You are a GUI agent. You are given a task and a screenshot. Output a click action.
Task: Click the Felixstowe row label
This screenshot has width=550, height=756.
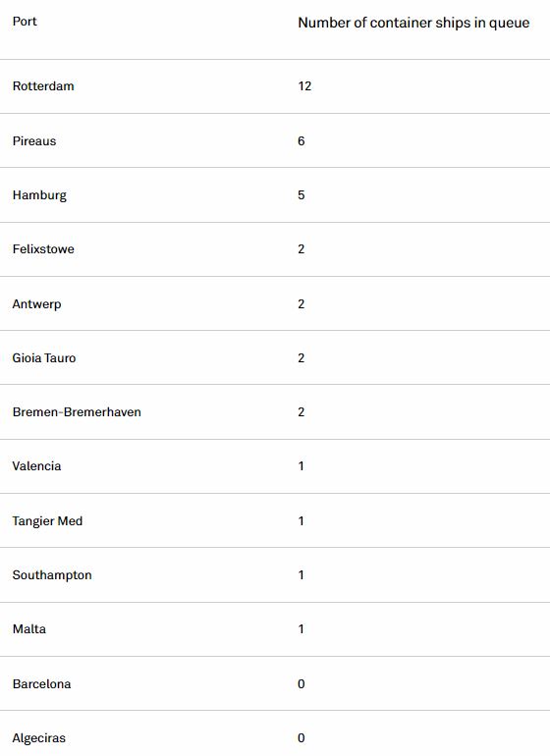click(x=43, y=249)
